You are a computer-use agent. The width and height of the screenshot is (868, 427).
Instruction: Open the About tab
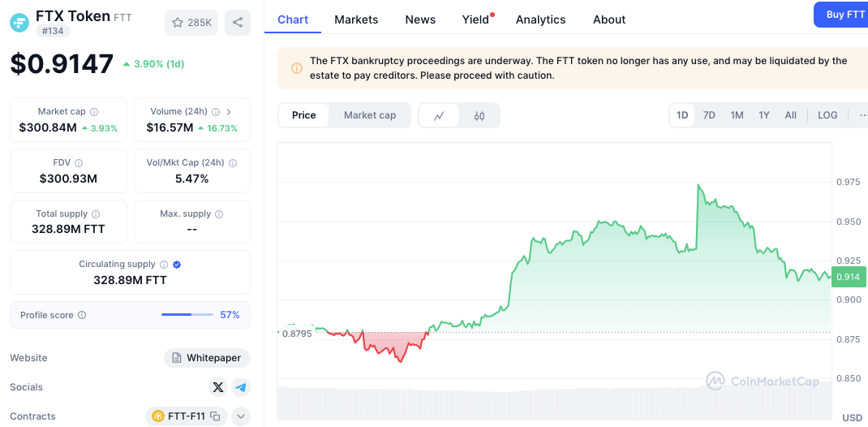point(609,20)
